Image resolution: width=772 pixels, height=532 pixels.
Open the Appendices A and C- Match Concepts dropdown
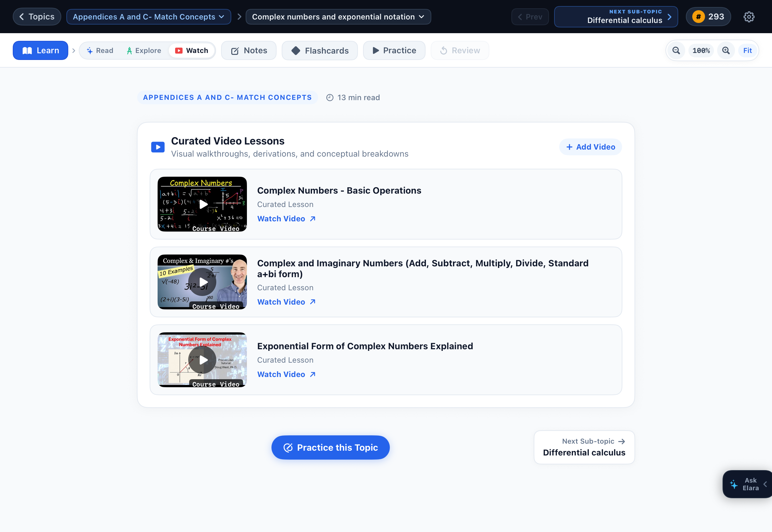pyautogui.click(x=149, y=17)
